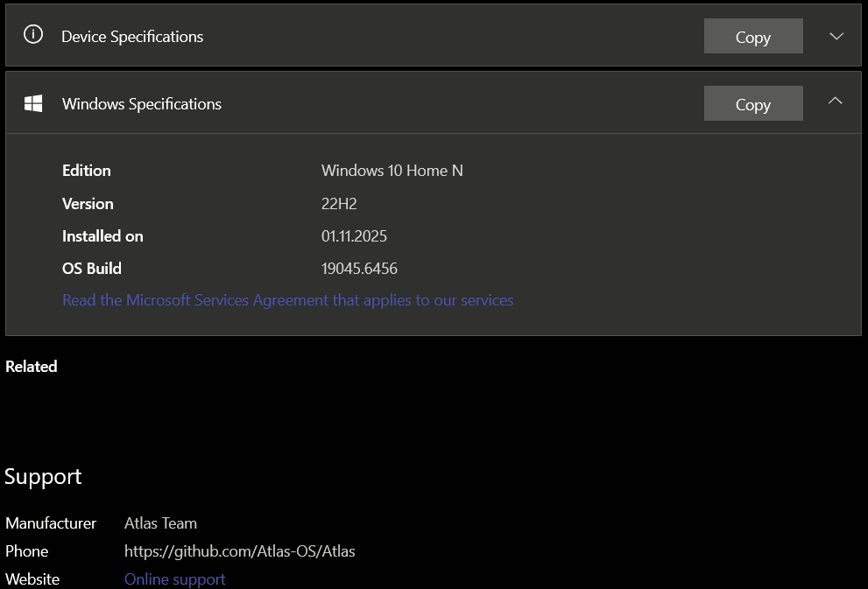Click the Related section heading
The width and height of the screenshot is (868, 589).
point(32,367)
